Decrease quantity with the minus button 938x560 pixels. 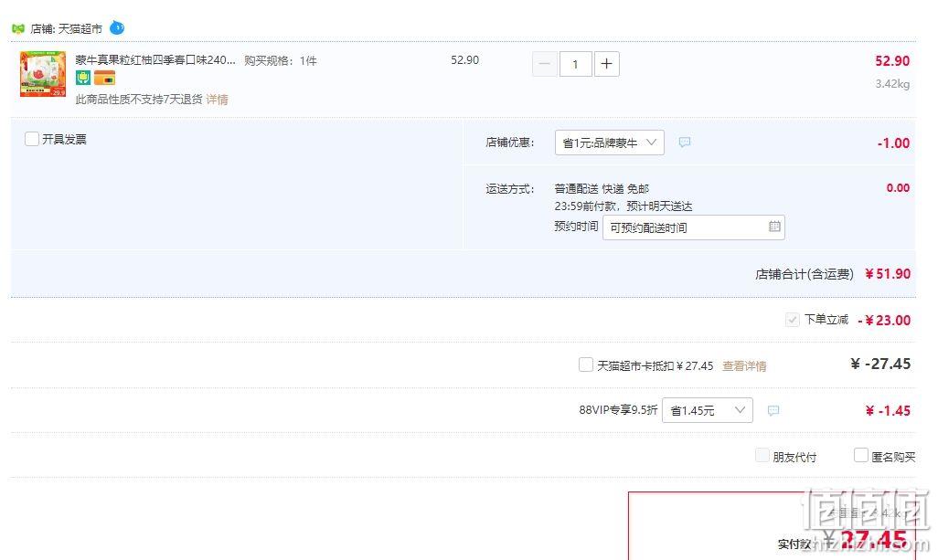pyautogui.click(x=544, y=64)
